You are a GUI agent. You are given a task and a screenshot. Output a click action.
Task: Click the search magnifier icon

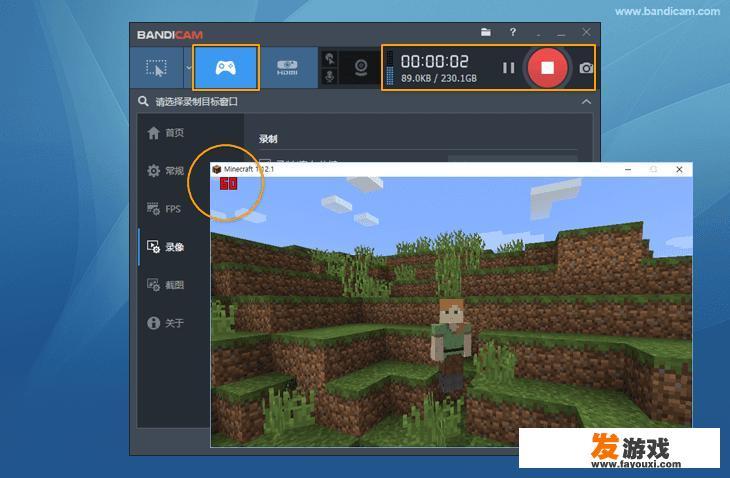pyautogui.click(x=143, y=101)
